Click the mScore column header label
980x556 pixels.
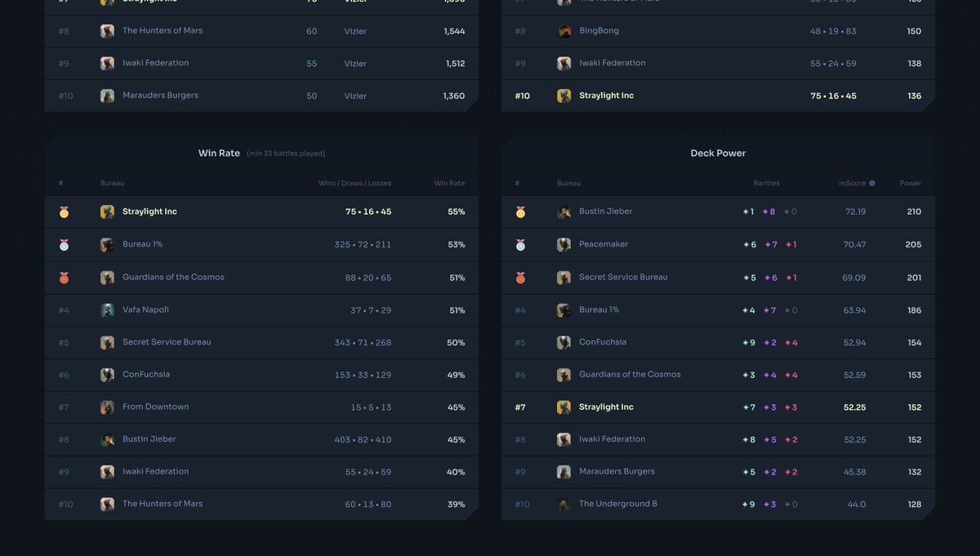(x=853, y=184)
